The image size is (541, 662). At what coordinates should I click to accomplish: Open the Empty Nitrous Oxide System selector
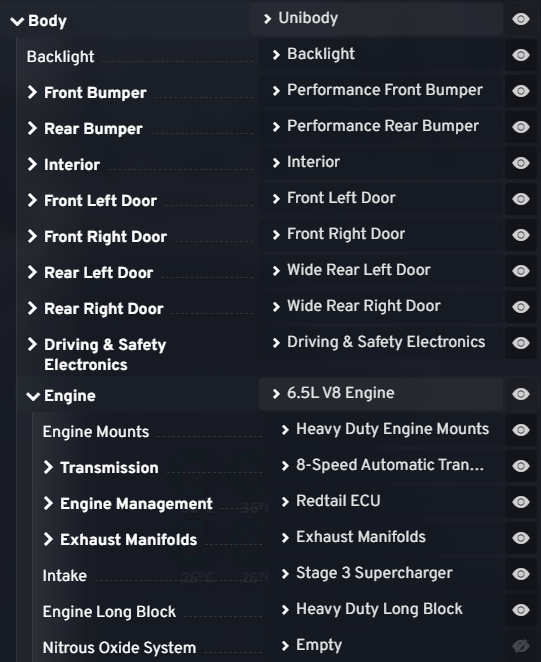(x=385, y=646)
